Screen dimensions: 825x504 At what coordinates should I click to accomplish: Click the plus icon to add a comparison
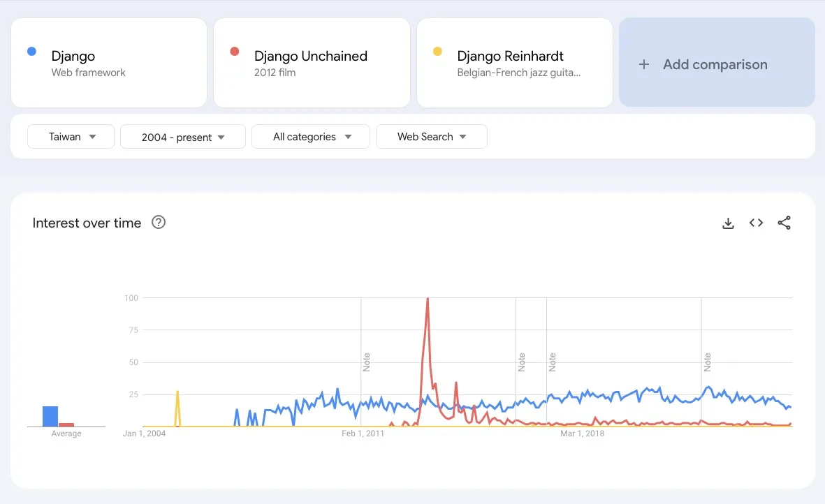[x=643, y=64]
